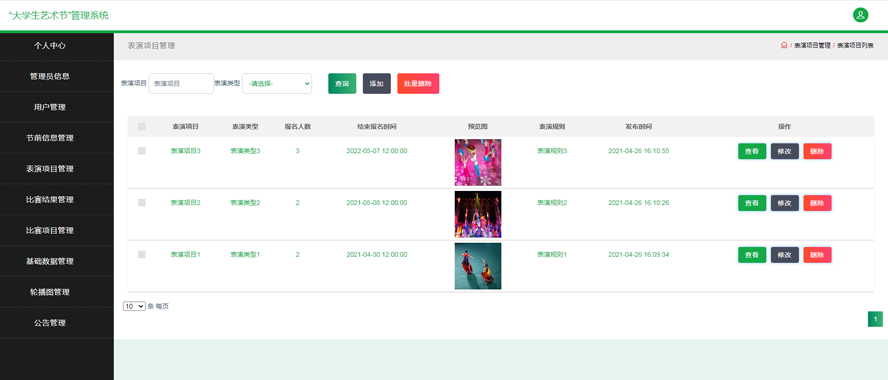Toggle the select-all checkbox in table header
This screenshot has width=888, height=380.
142,127
